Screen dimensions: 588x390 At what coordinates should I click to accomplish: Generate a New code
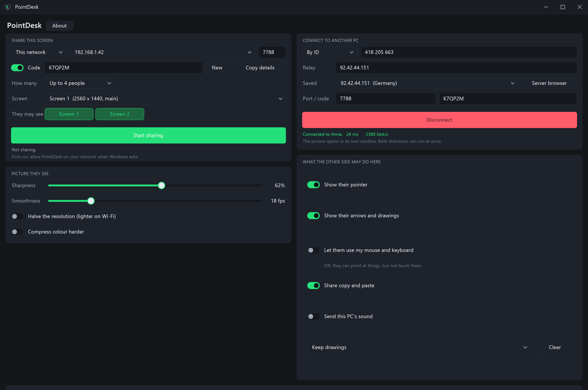[x=217, y=68]
